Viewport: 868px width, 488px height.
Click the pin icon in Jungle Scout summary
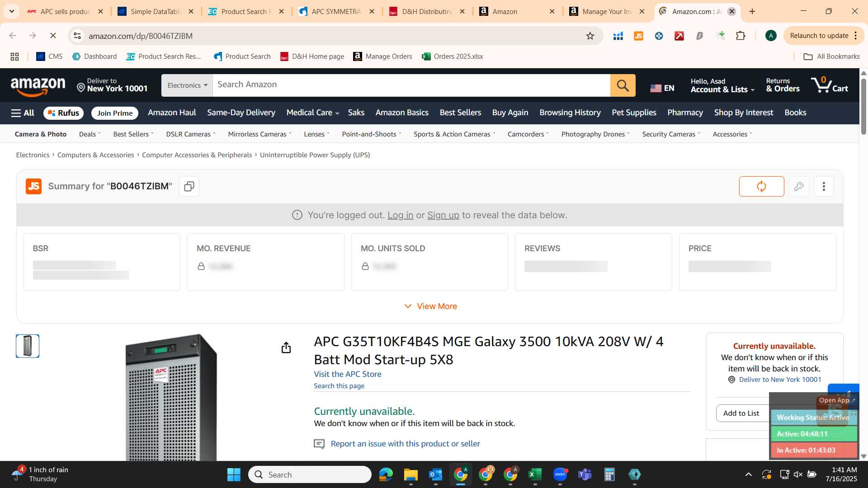pyautogui.click(x=799, y=186)
